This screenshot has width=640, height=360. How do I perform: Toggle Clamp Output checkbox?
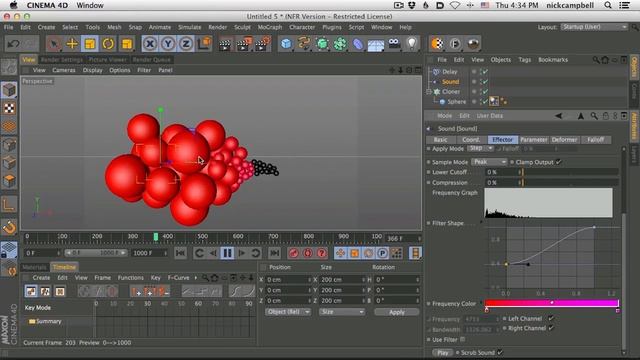(558, 162)
